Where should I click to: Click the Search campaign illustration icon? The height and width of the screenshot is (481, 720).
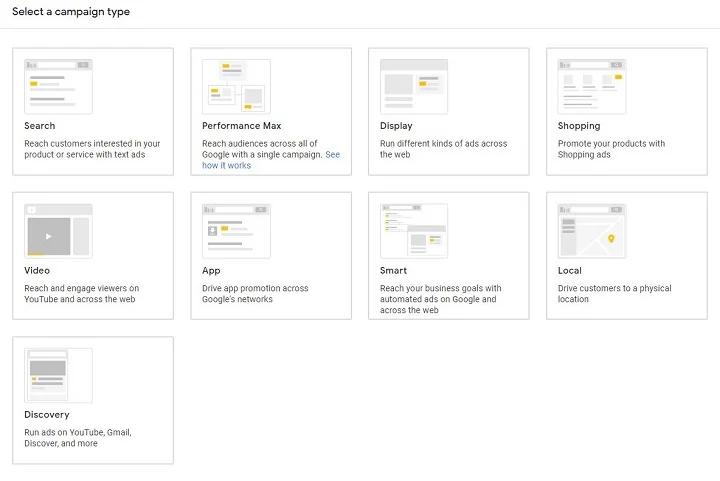pyautogui.click(x=58, y=86)
